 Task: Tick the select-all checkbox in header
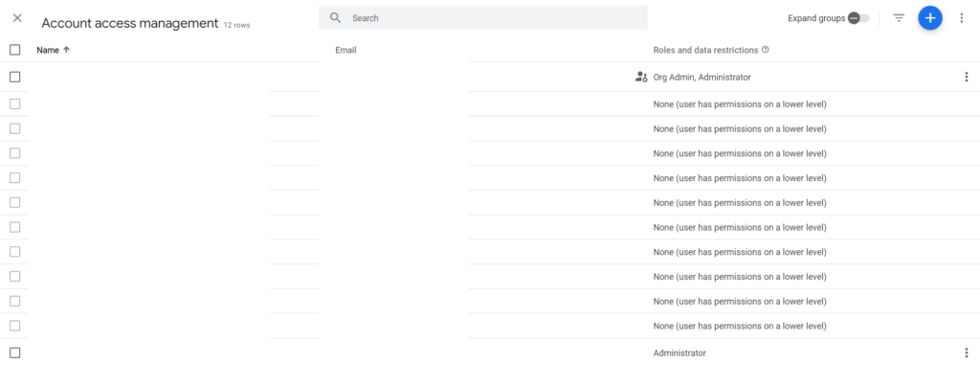[x=14, y=50]
